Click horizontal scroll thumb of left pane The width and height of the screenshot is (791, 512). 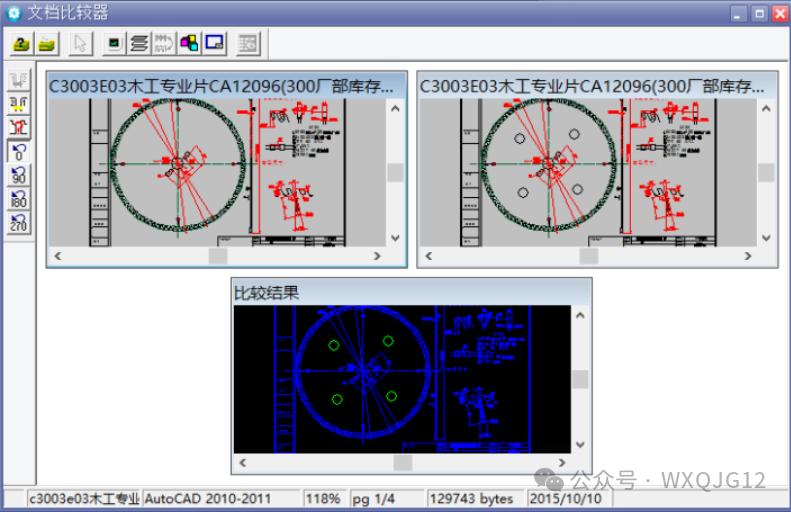[x=218, y=256]
